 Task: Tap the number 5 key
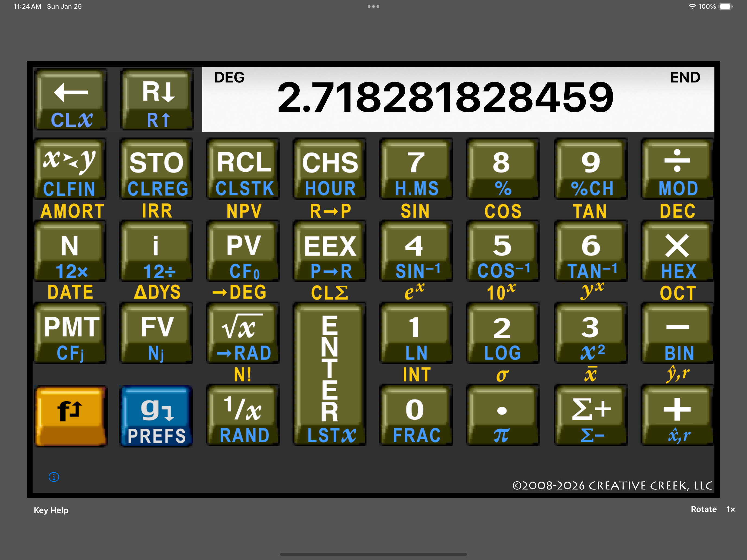click(503, 251)
